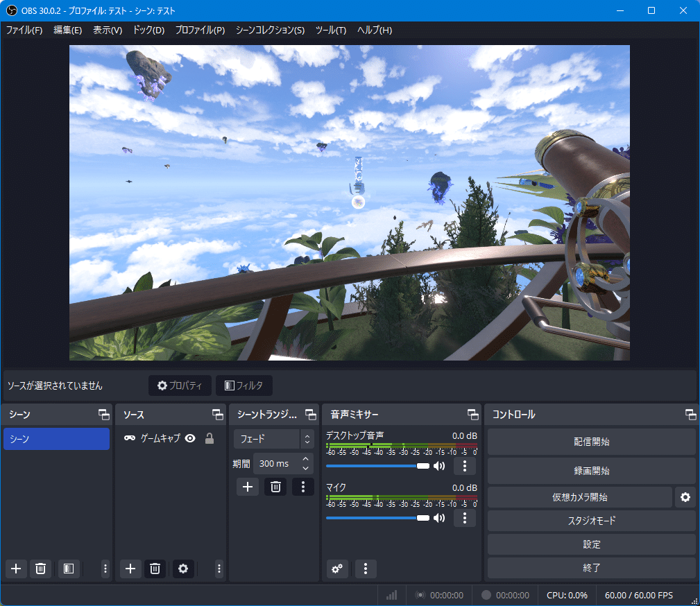Add a new source with plus icon
Viewport: 700px width, 606px height.
point(130,569)
